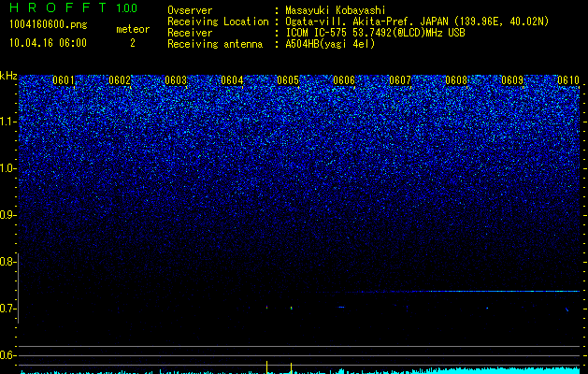Click the Ovserver field label

pos(190,10)
